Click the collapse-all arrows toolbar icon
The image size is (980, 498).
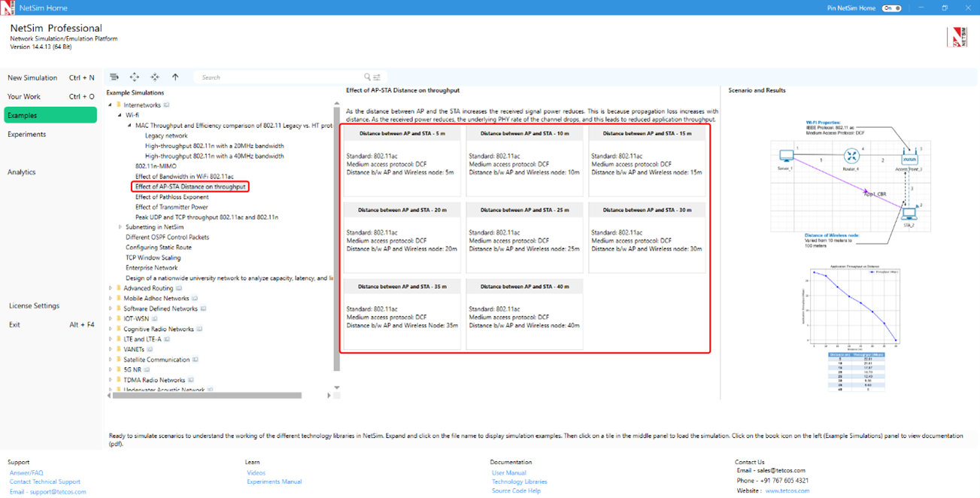(155, 77)
